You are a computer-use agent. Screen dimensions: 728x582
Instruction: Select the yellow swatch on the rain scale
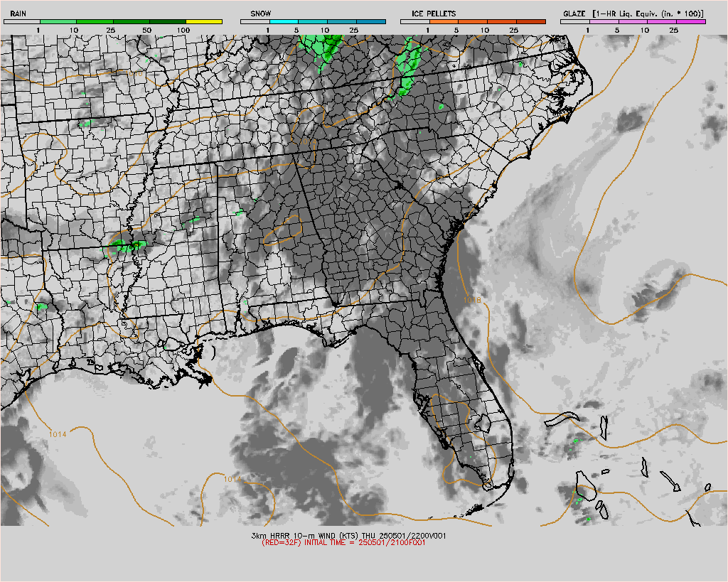tap(204, 21)
